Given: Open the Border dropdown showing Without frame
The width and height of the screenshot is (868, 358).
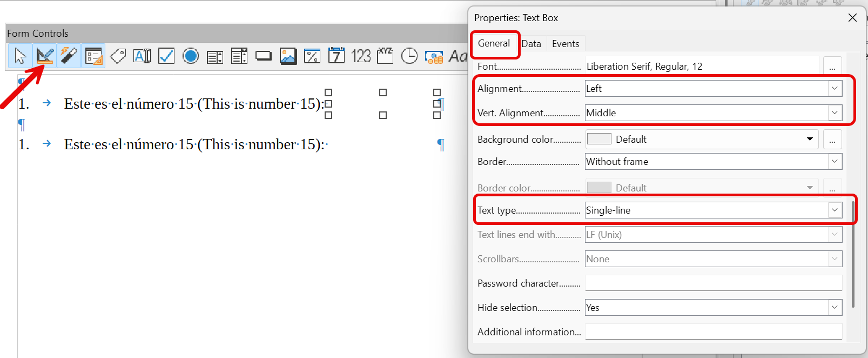Looking at the screenshot, I should pos(835,162).
